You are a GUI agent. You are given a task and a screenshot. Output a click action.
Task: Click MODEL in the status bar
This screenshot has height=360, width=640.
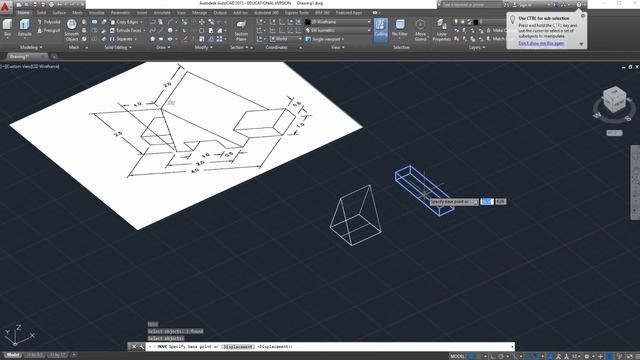(457, 356)
